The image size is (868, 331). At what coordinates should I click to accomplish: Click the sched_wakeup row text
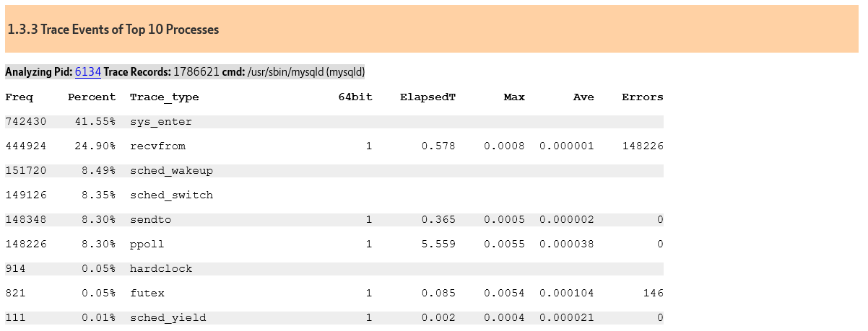171,171
